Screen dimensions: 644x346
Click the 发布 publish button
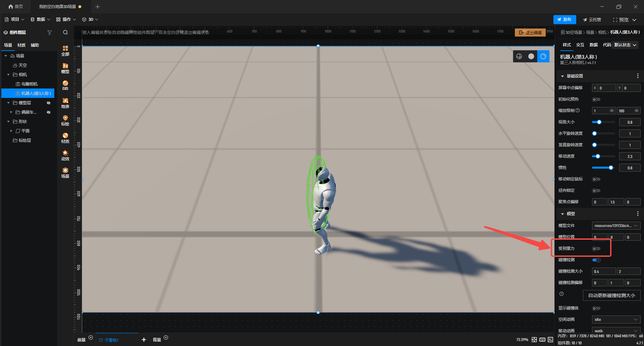pos(565,19)
